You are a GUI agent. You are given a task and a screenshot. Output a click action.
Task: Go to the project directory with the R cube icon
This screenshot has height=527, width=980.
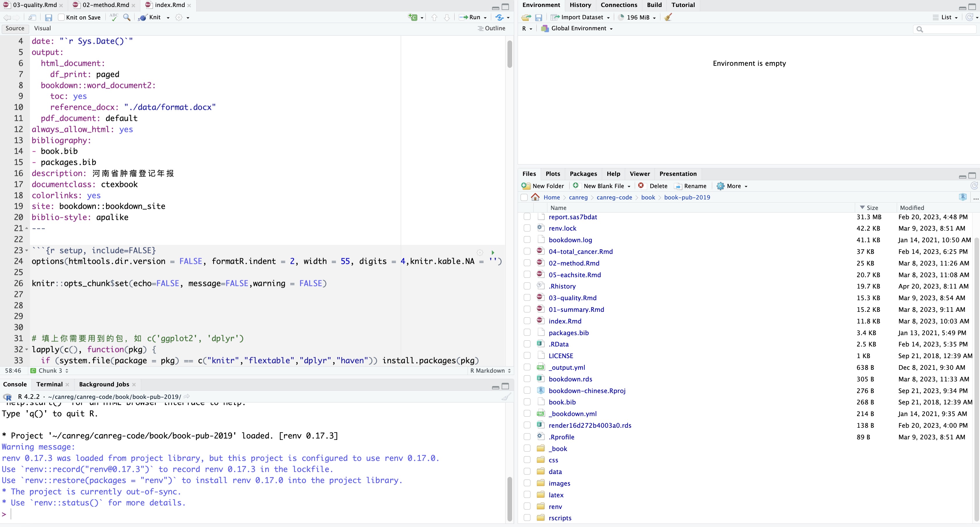coord(963,197)
